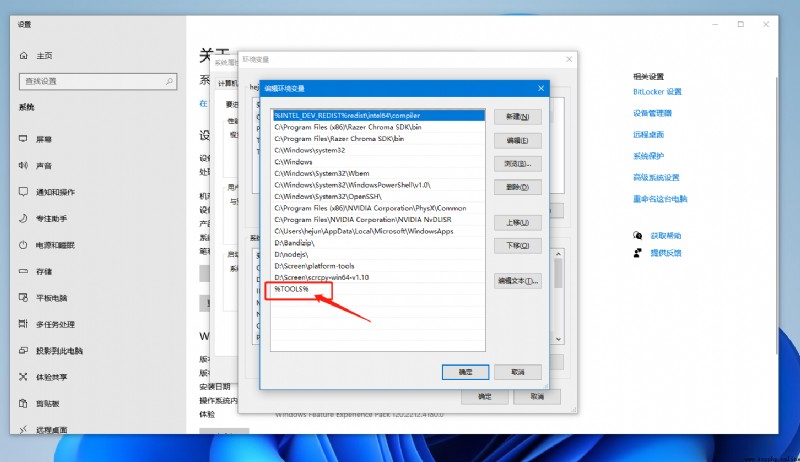The image size is (800, 462).
Task: Click scroll-up arrow of system variables list
Action: 558,254
